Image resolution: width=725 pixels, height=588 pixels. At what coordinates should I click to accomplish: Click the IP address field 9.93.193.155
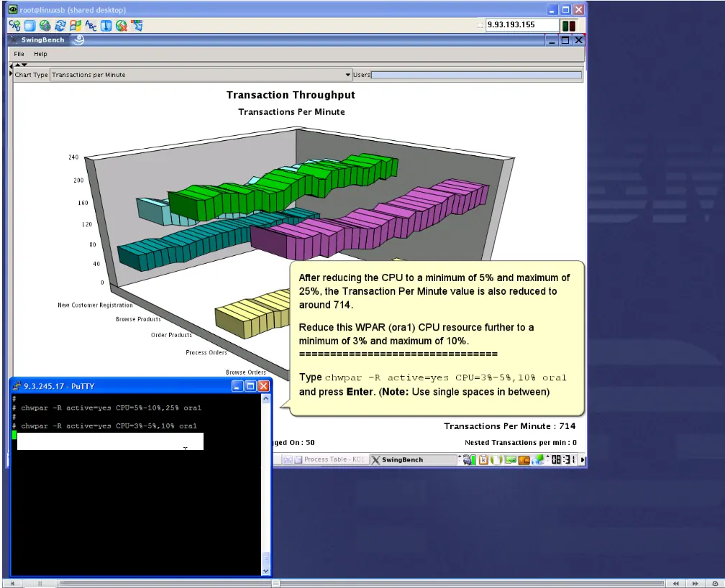pyautogui.click(x=522, y=25)
